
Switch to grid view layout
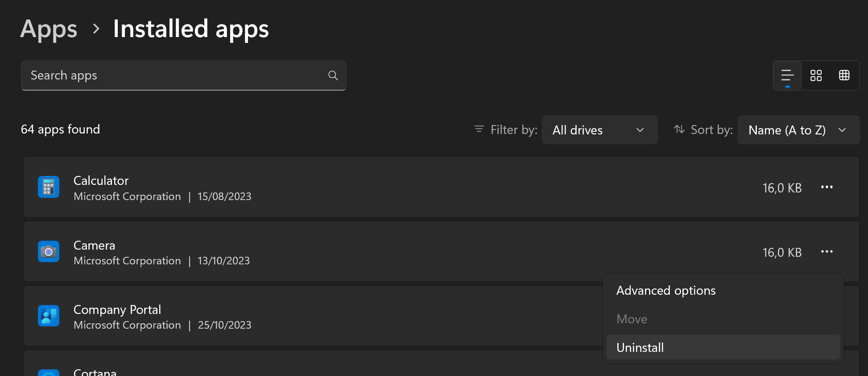pos(816,75)
